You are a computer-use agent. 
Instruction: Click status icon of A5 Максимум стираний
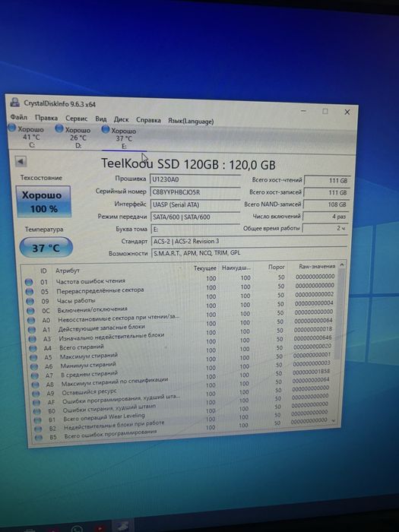[x=34, y=357]
